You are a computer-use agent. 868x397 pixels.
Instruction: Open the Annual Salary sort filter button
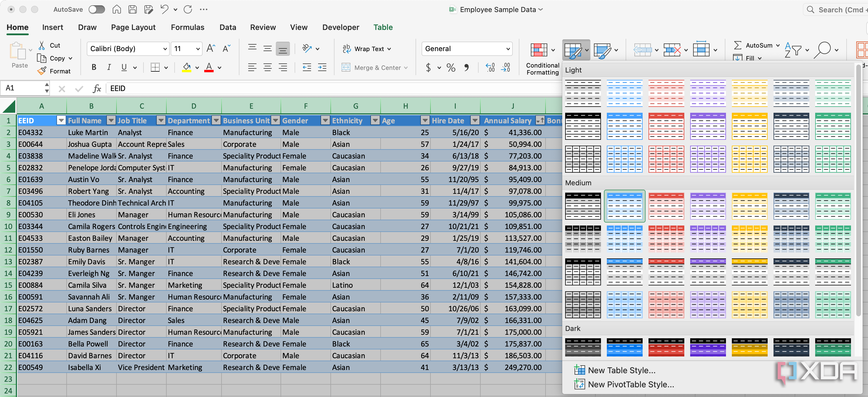(x=540, y=120)
